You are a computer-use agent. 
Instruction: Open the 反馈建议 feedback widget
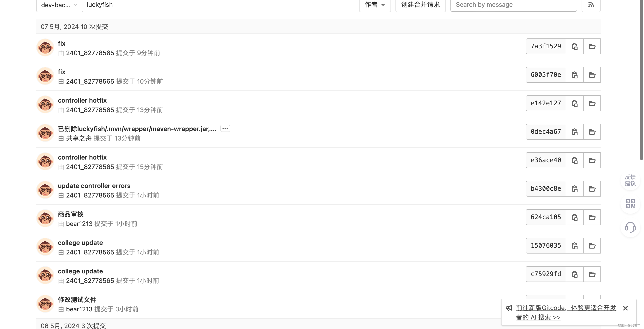pos(630,180)
